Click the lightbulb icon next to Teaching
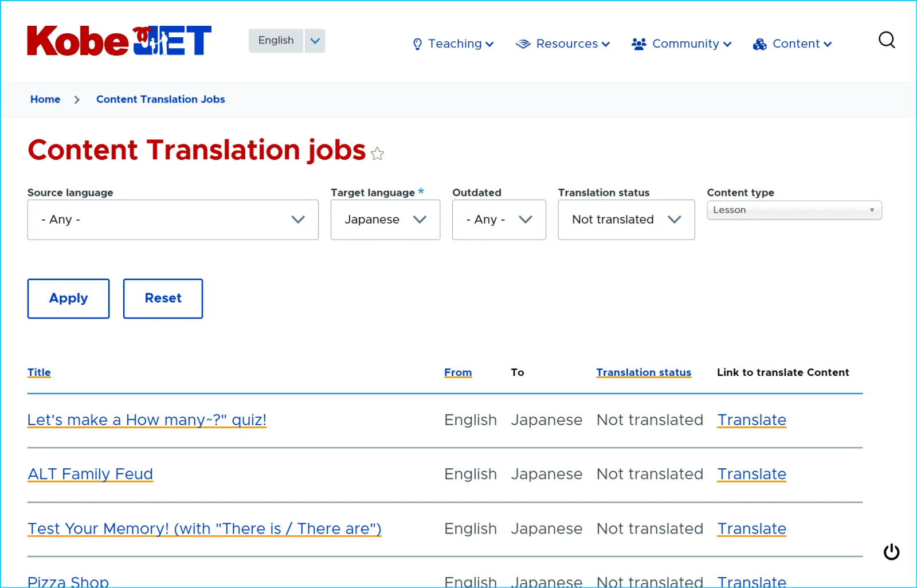This screenshot has height=588, width=917. tap(417, 44)
